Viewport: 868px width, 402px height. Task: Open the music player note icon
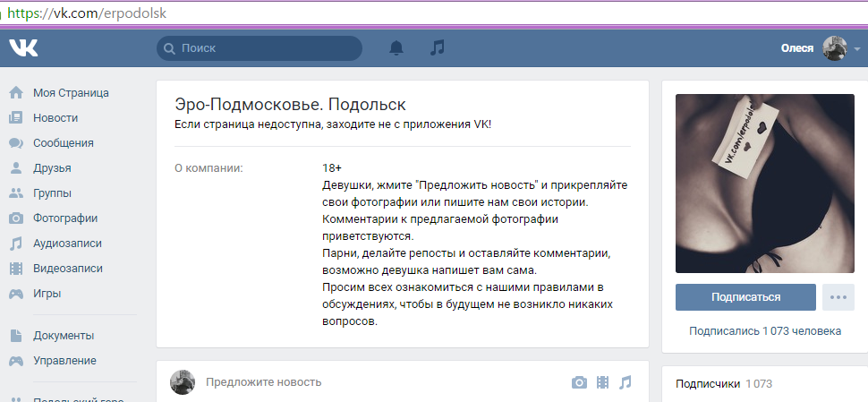pyautogui.click(x=437, y=47)
